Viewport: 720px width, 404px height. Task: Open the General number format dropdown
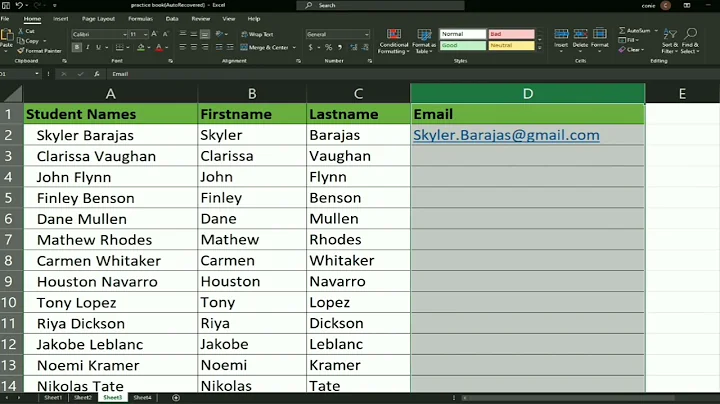(366, 34)
